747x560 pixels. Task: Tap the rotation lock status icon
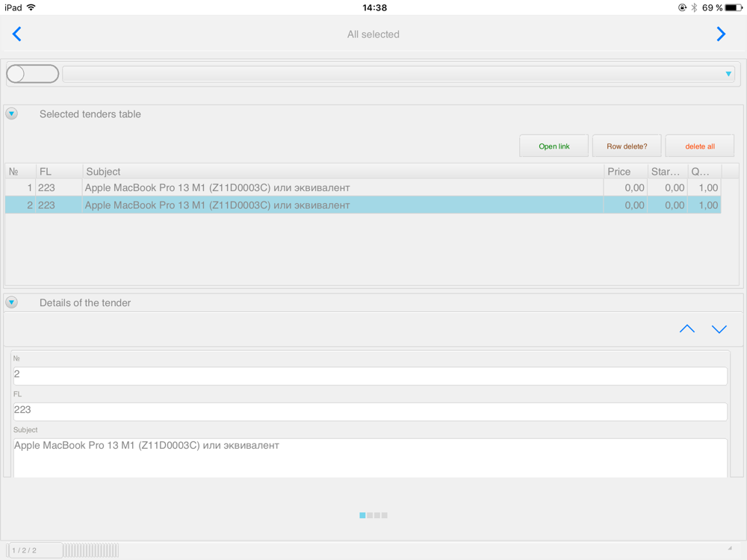(682, 7)
